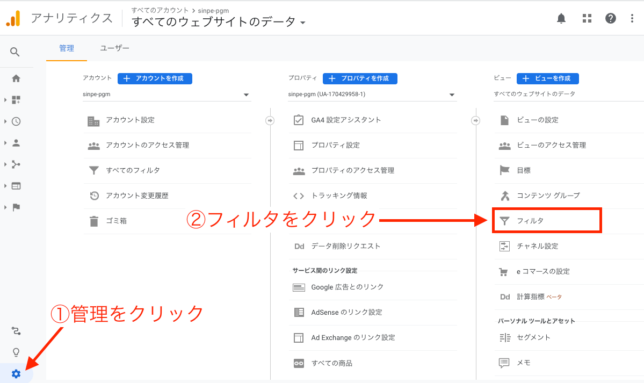
Task: Expand the Customization sidebar section arrow
Action: [5, 100]
